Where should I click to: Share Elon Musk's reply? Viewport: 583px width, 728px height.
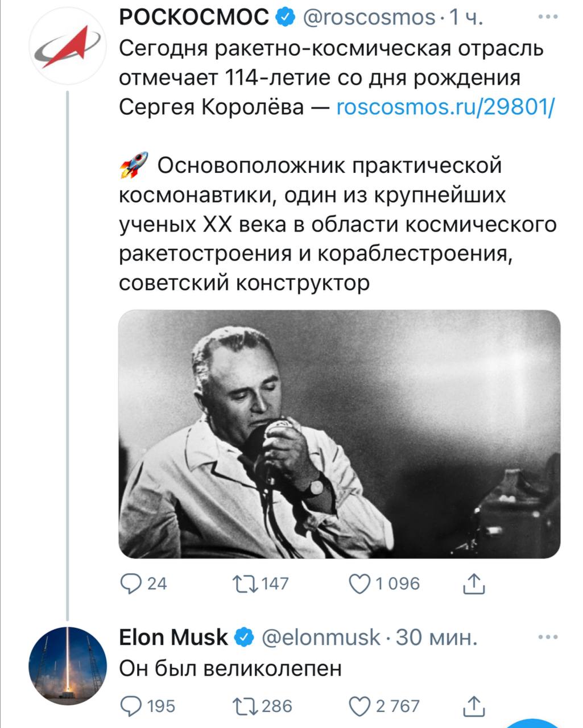click(x=474, y=706)
